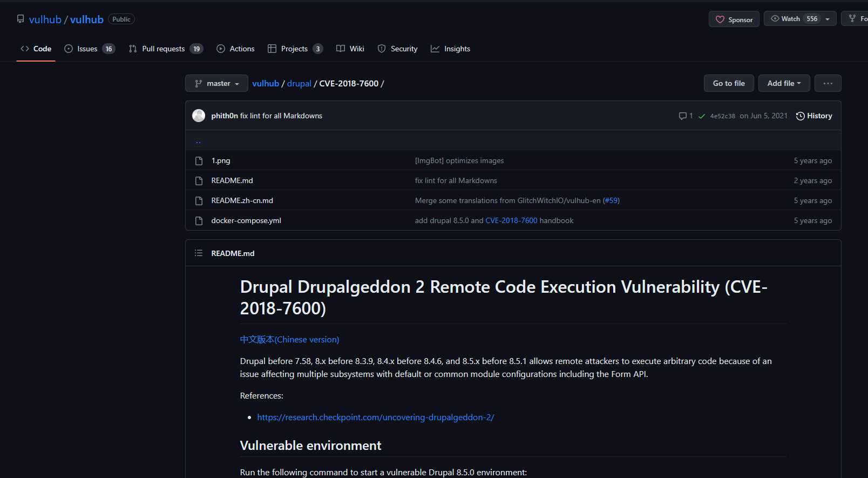Open the #59 pull request link

611,201
